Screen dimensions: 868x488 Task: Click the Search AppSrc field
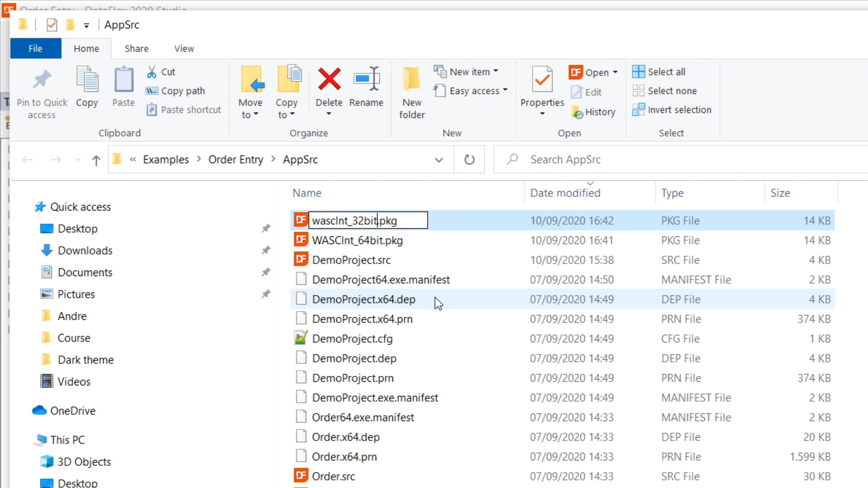click(x=678, y=160)
